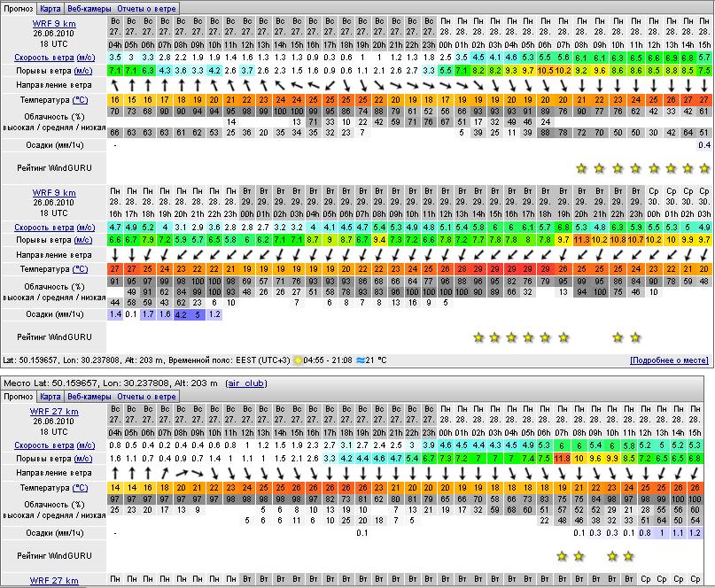Switch to Веб-камеры tab in the air_club panel
Screen dimensions: 715x588
click(x=89, y=397)
